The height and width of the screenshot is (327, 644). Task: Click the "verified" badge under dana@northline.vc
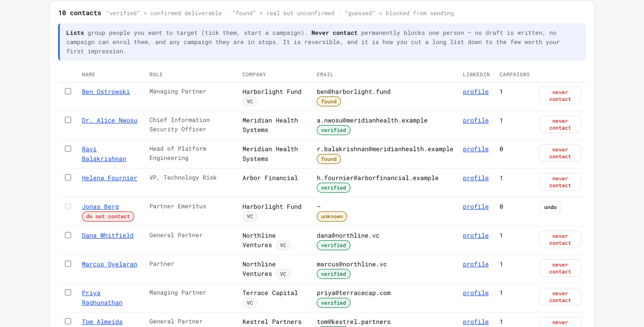pos(334,245)
